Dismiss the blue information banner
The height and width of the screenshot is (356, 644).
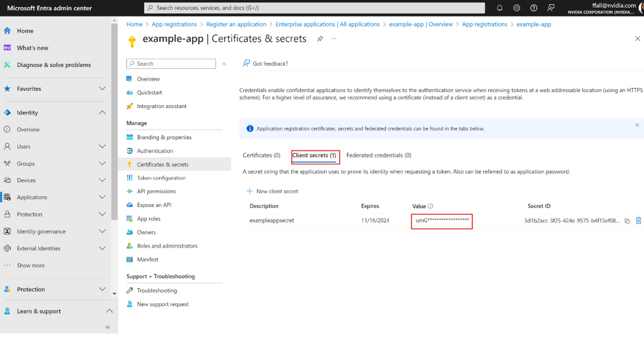[637, 125]
